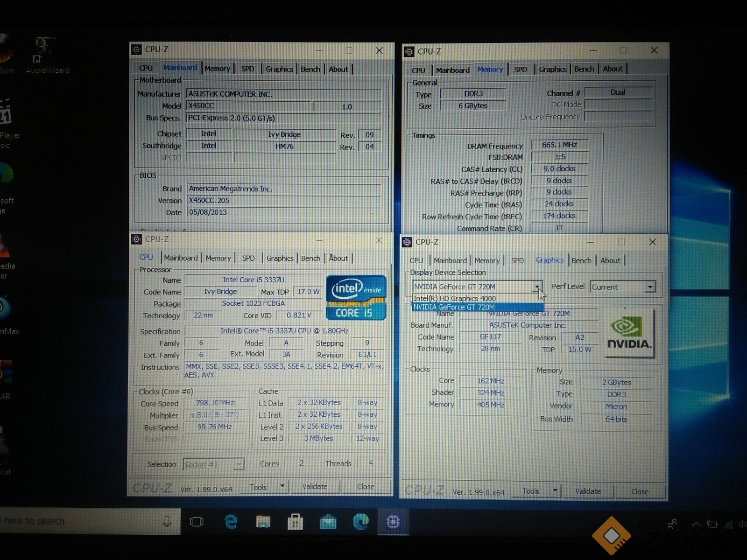The image size is (747, 560).
Task: Switch to Bench tab in CPU window
Action: [310, 258]
